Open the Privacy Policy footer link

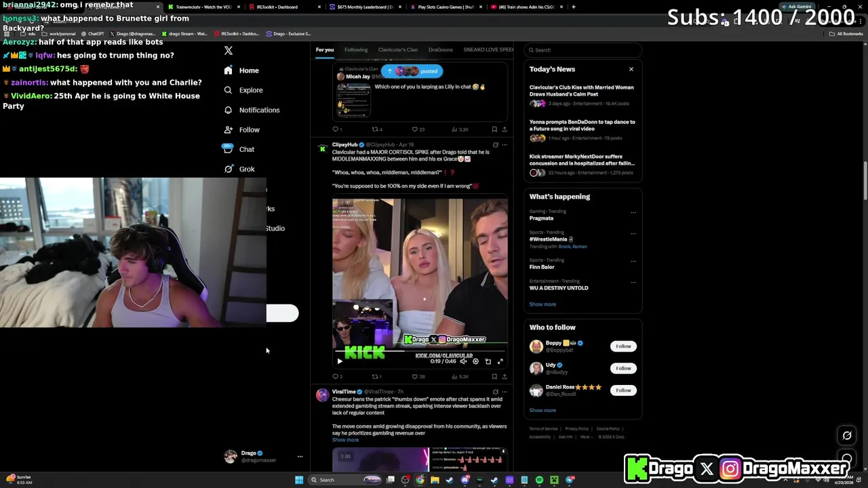click(x=577, y=429)
